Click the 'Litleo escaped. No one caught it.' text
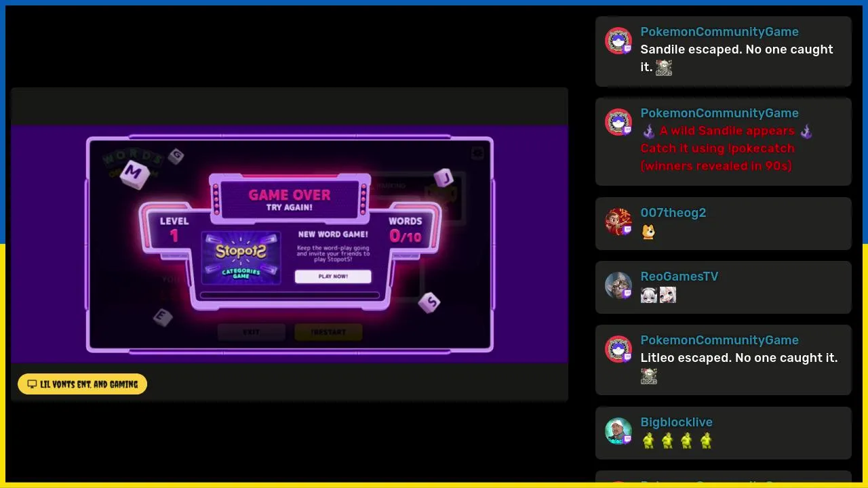868x488 pixels. click(x=739, y=358)
